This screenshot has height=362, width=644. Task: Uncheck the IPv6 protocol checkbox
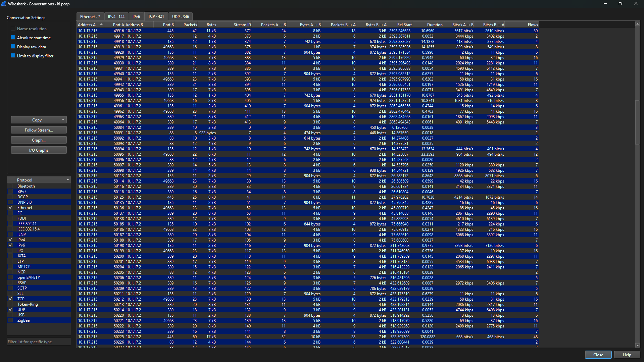[11, 245]
